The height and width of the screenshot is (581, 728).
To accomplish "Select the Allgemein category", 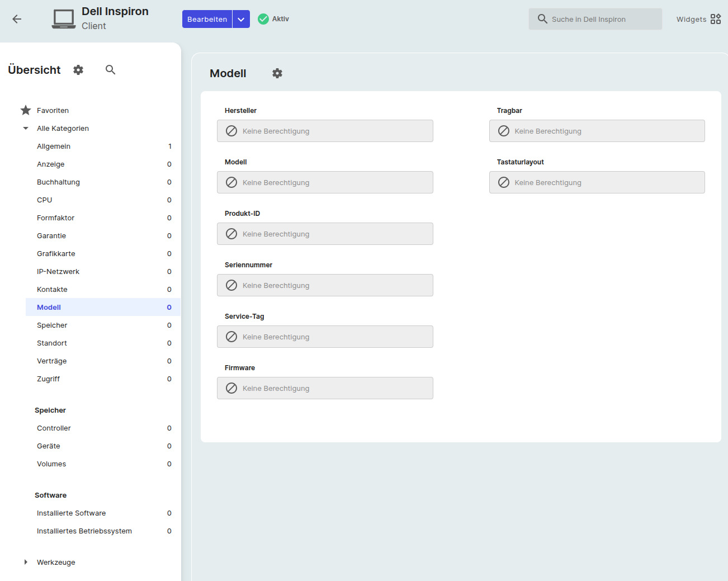I will click(54, 146).
